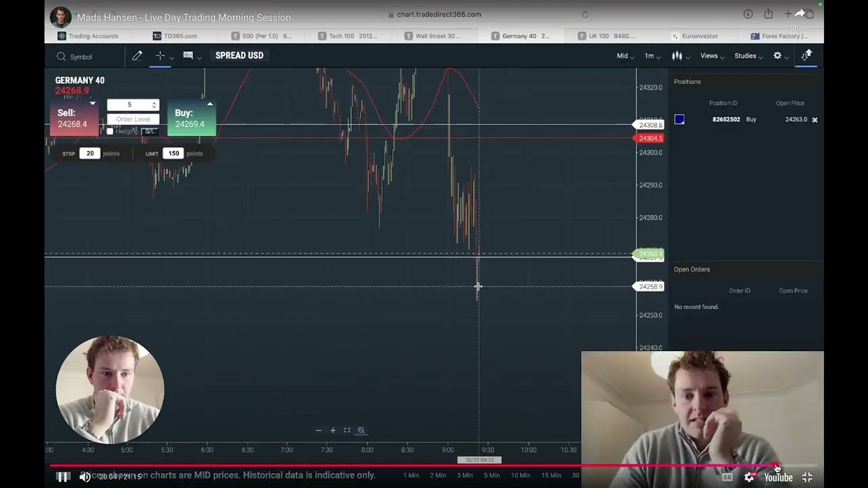Switch to Forex Factory tab
Image resolution: width=868 pixels, height=488 pixels.
click(781, 36)
